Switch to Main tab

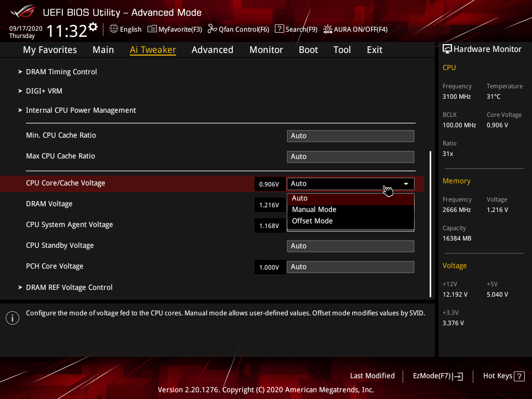point(103,50)
